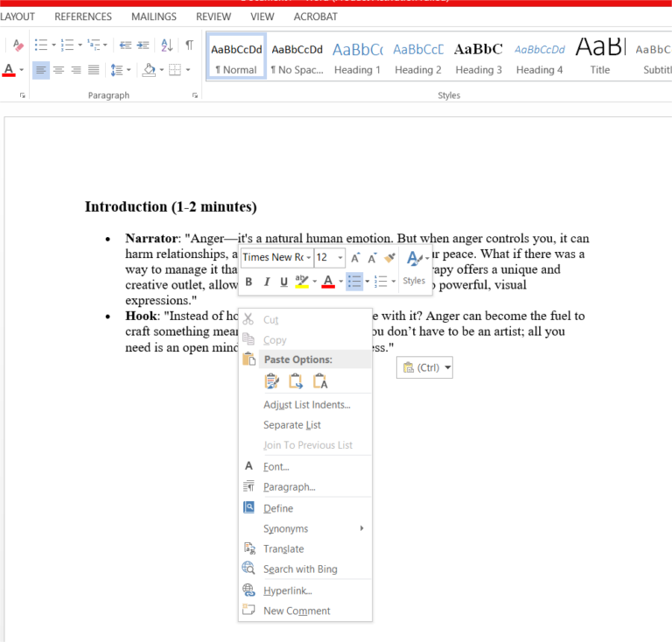
Task: Click the Grow Font icon in the mini toolbar
Action: (355, 258)
